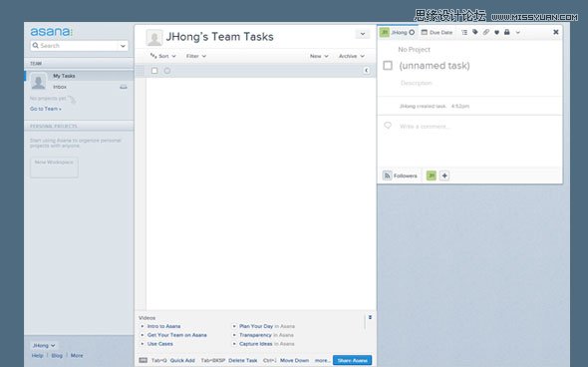Screen dimensions: 588x367
Task: Follow the Go to Team link
Action: [x=46, y=109]
